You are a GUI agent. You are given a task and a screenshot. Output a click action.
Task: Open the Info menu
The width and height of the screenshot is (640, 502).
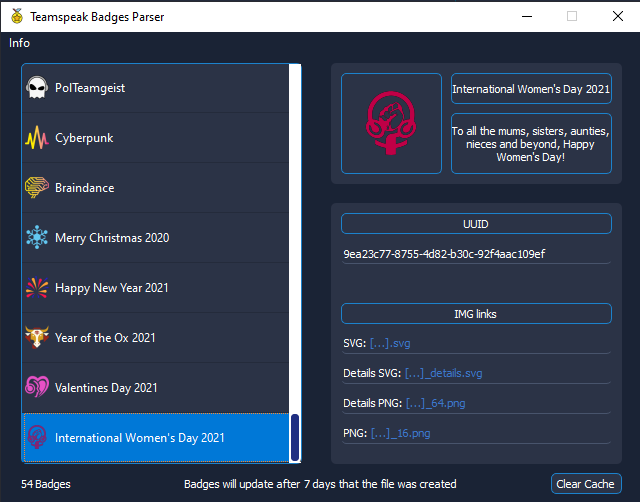tap(19, 43)
